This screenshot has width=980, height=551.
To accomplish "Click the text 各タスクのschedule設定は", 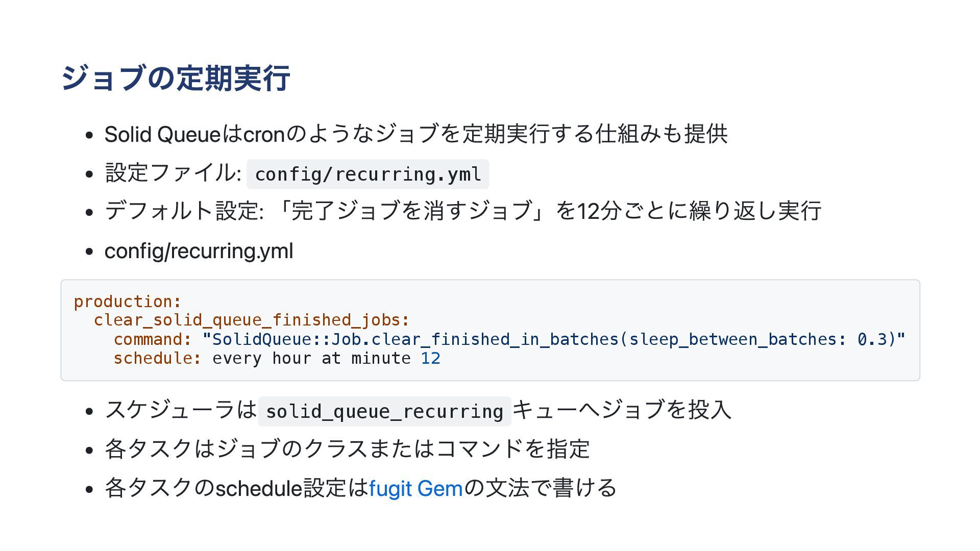I will click(x=236, y=488).
